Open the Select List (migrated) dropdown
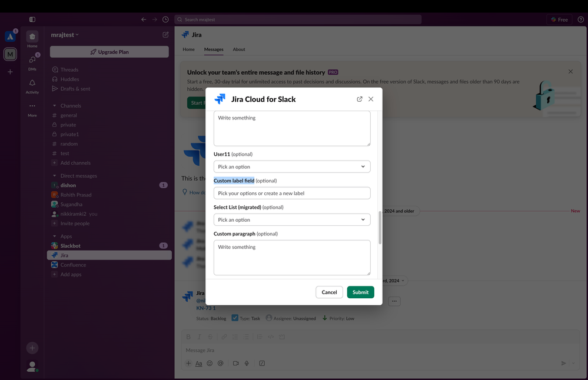This screenshot has height=380, width=588. tap(292, 219)
